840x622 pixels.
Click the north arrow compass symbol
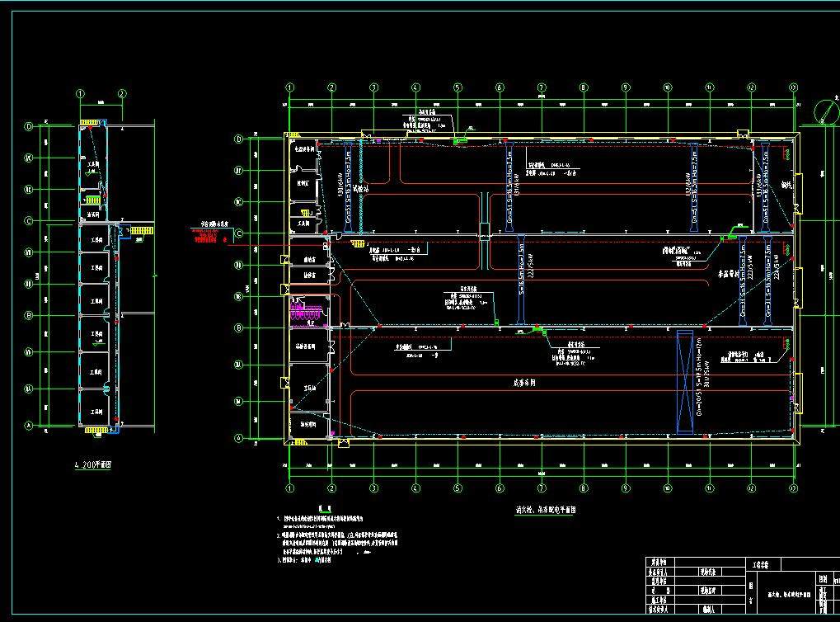[x=825, y=111]
